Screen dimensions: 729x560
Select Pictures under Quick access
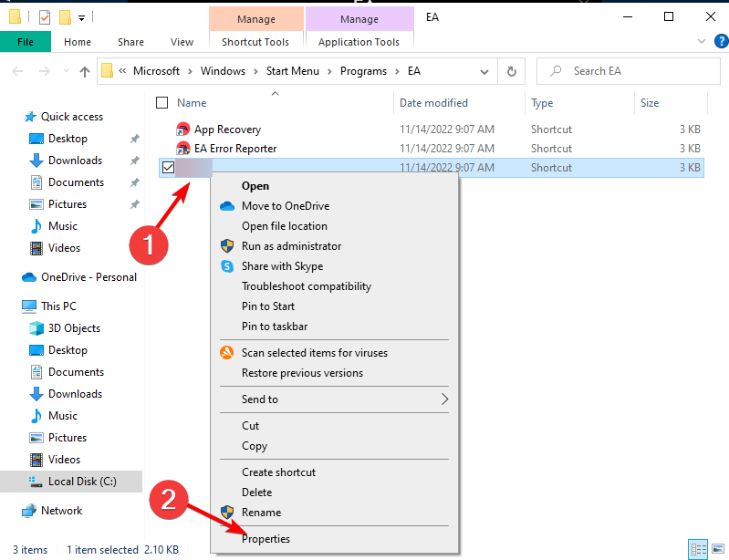(68, 204)
